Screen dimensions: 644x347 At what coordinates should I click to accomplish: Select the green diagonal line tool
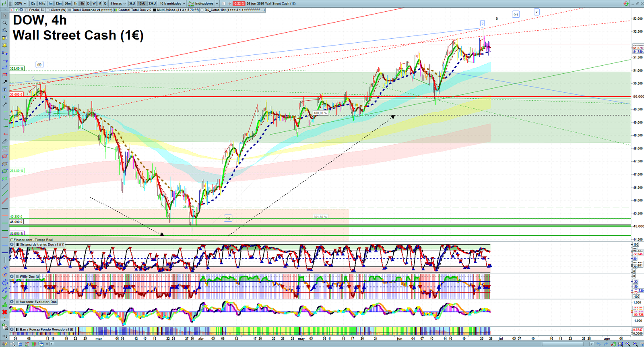tap(4, 193)
